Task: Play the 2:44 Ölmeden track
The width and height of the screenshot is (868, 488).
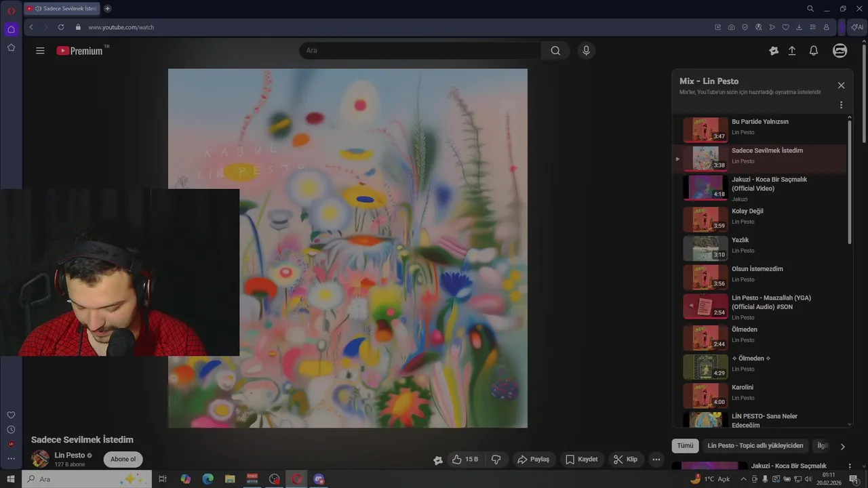Action: coord(759,338)
